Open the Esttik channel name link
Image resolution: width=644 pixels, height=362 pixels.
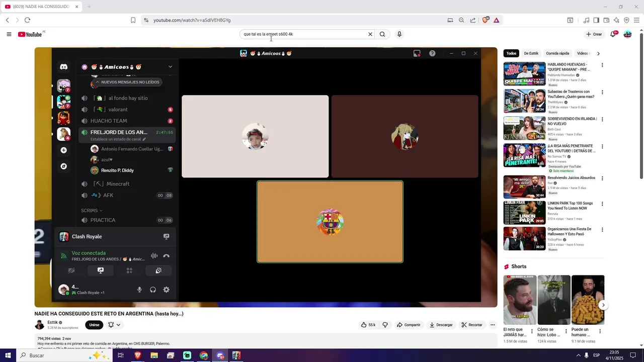click(x=52, y=322)
